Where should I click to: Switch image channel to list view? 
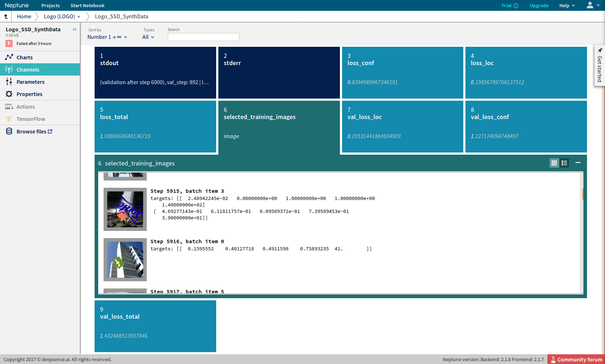pyautogui.click(x=564, y=163)
